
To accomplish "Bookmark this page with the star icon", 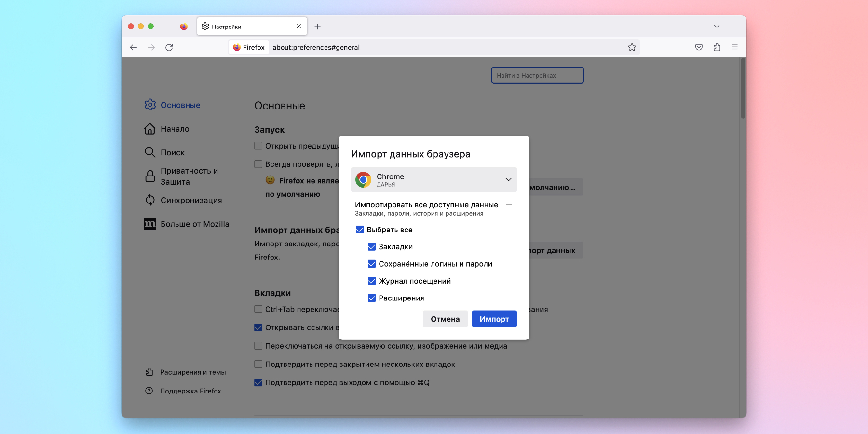I will [632, 47].
